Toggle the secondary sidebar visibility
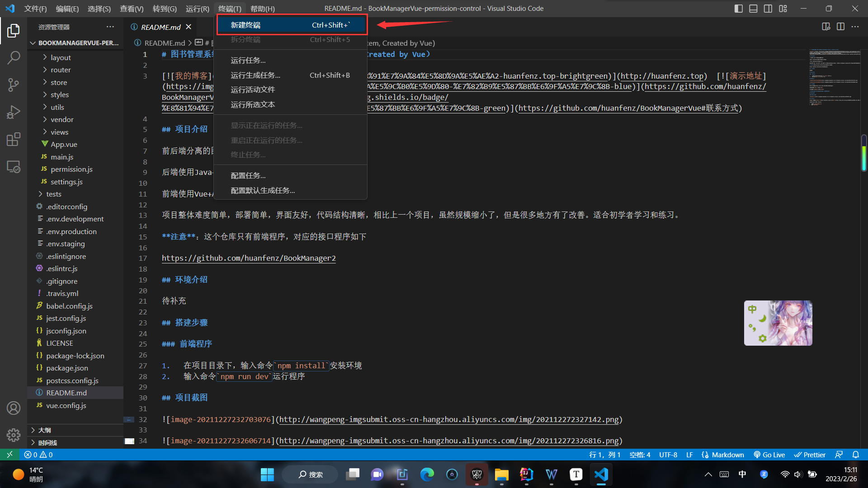The image size is (868, 488). click(768, 8)
